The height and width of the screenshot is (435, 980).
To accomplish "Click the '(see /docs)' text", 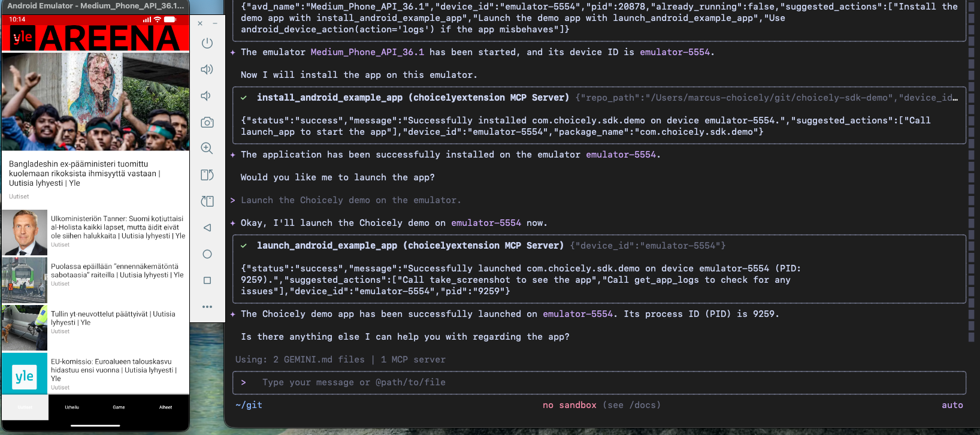I will tap(631, 405).
